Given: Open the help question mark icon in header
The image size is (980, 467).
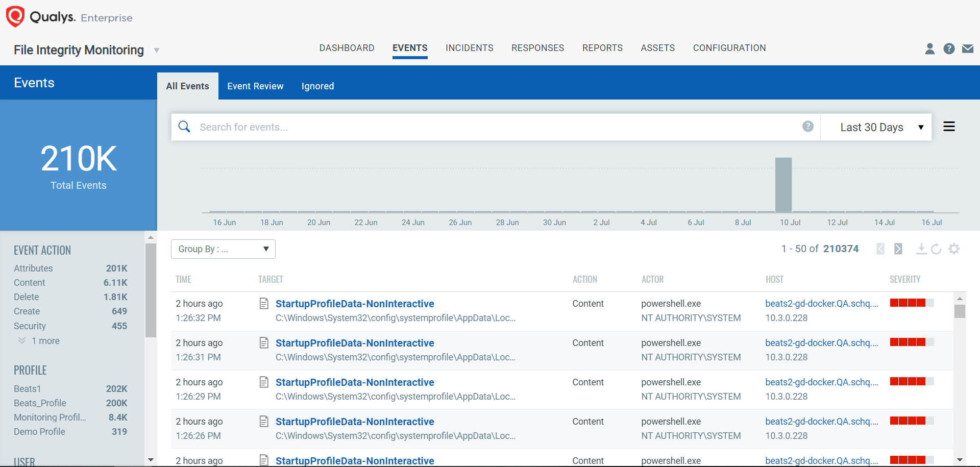Looking at the screenshot, I should pyautogui.click(x=949, y=48).
